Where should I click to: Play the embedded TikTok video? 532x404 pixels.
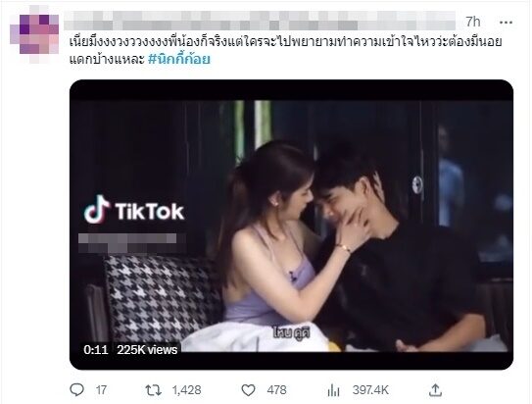tap(291, 225)
